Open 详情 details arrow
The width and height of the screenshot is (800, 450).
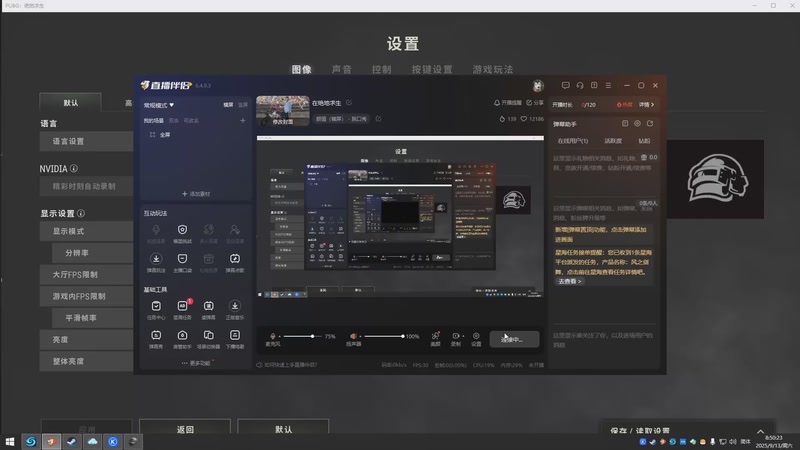(x=646, y=105)
